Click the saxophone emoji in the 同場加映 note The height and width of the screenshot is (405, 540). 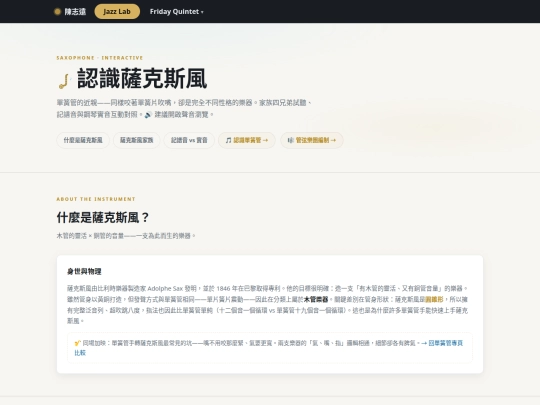77,343
